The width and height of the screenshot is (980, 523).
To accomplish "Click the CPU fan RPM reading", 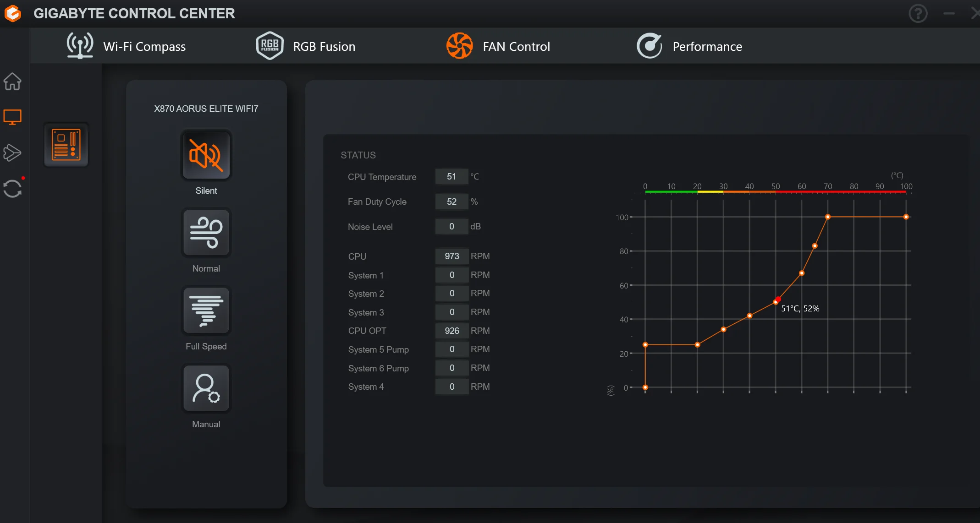I will [x=451, y=256].
